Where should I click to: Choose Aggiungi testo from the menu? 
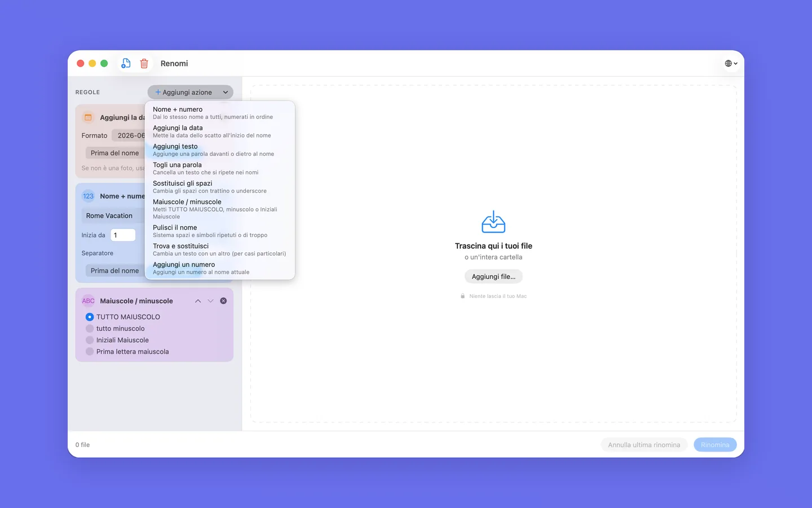[220, 150]
